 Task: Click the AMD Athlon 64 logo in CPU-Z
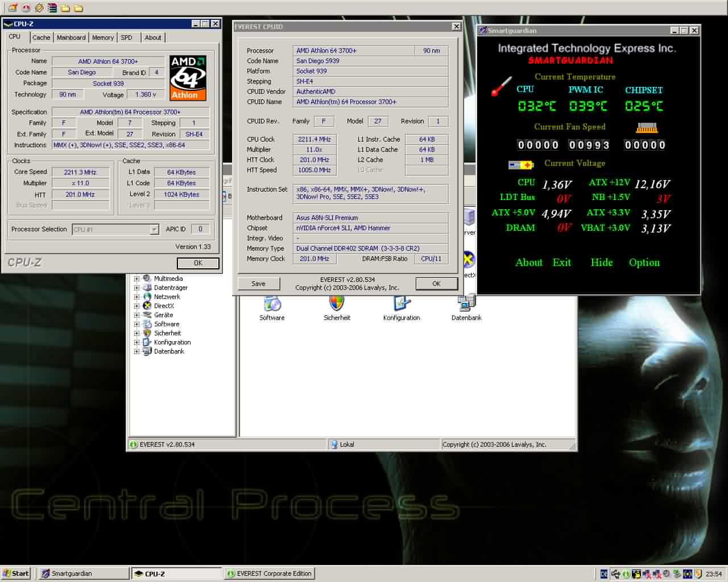pyautogui.click(x=188, y=78)
